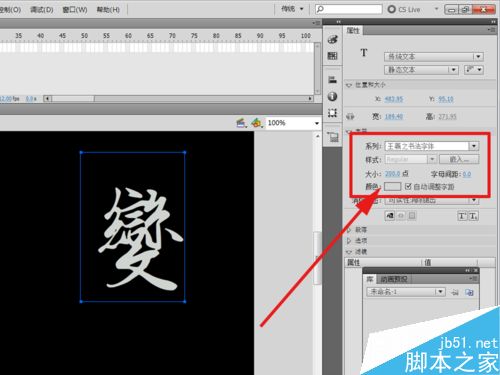Click frame 50 on the timeline ruler
The width and height of the screenshot is (500, 375).
[x=84, y=36]
